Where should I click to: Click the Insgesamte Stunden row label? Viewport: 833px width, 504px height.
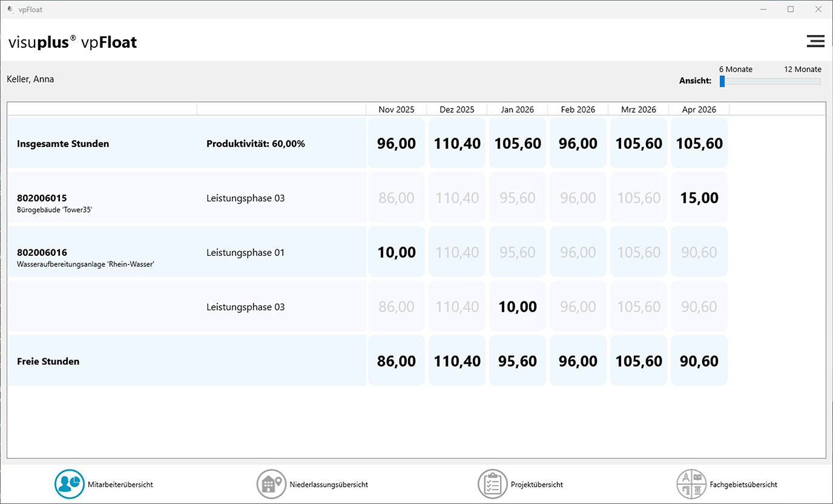coord(63,144)
